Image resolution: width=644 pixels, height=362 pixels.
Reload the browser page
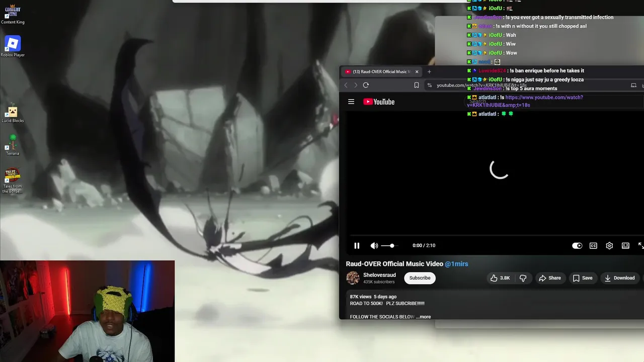coord(366,85)
